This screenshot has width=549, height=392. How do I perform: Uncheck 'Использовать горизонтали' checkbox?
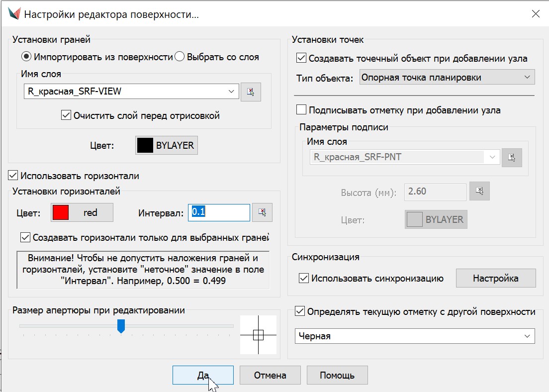click(x=13, y=176)
